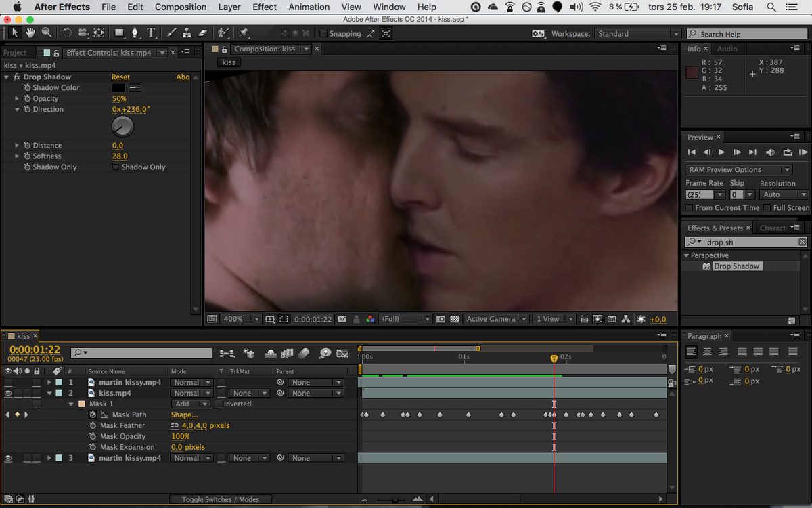Expand the Opacity property of Drop Shadow
Image resolution: width=812 pixels, height=508 pixels.
coord(18,98)
